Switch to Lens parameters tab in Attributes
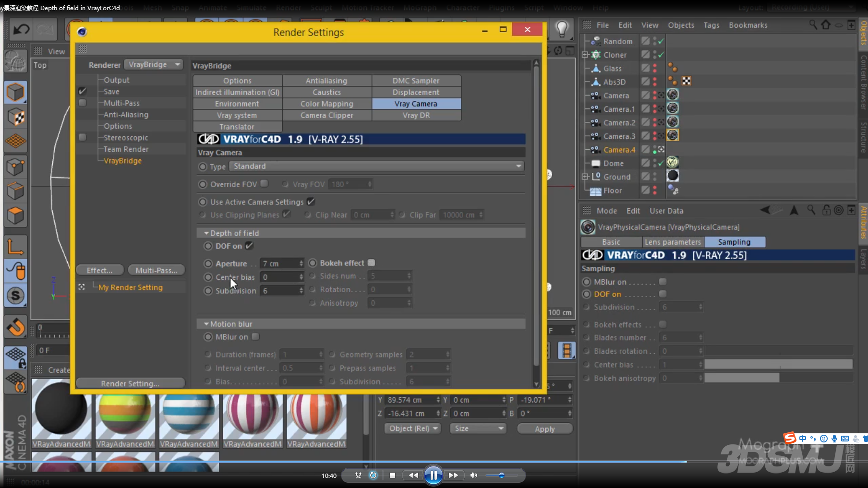This screenshot has height=488, width=868. (x=673, y=242)
